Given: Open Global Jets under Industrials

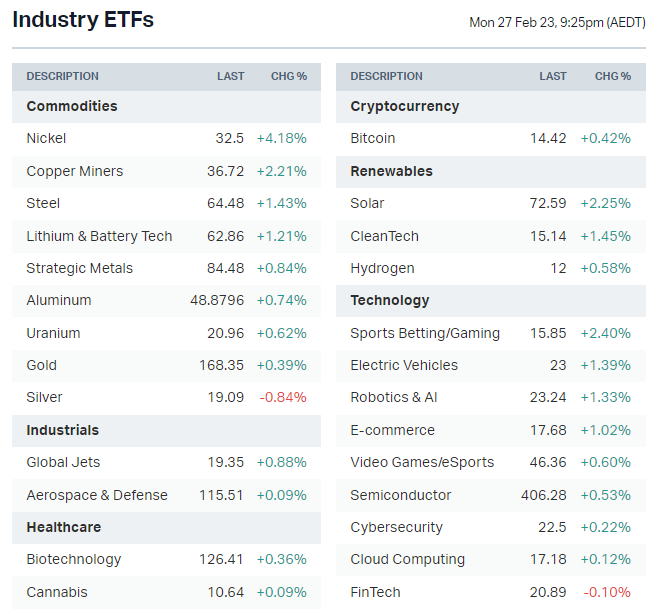Looking at the screenshot, I should click(64, 462).
